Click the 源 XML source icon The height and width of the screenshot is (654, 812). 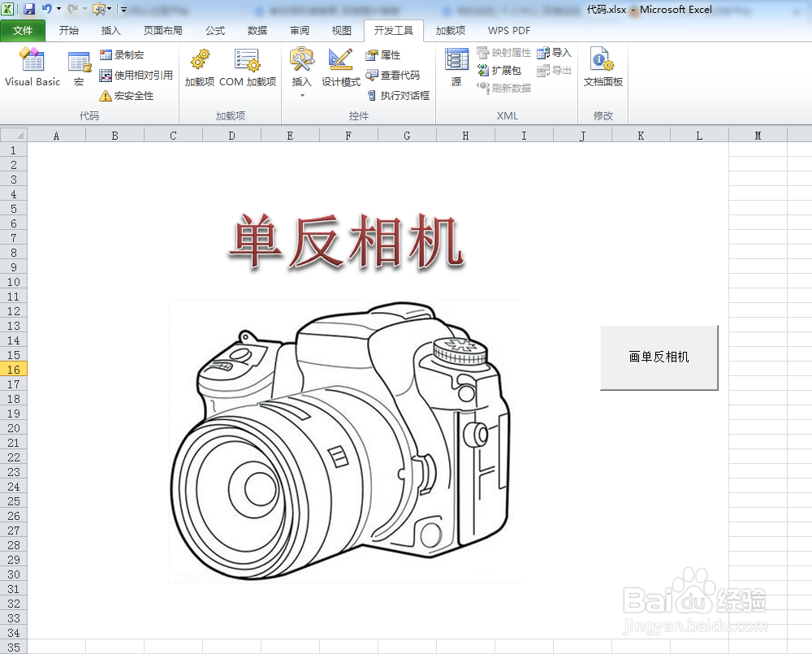456,70
